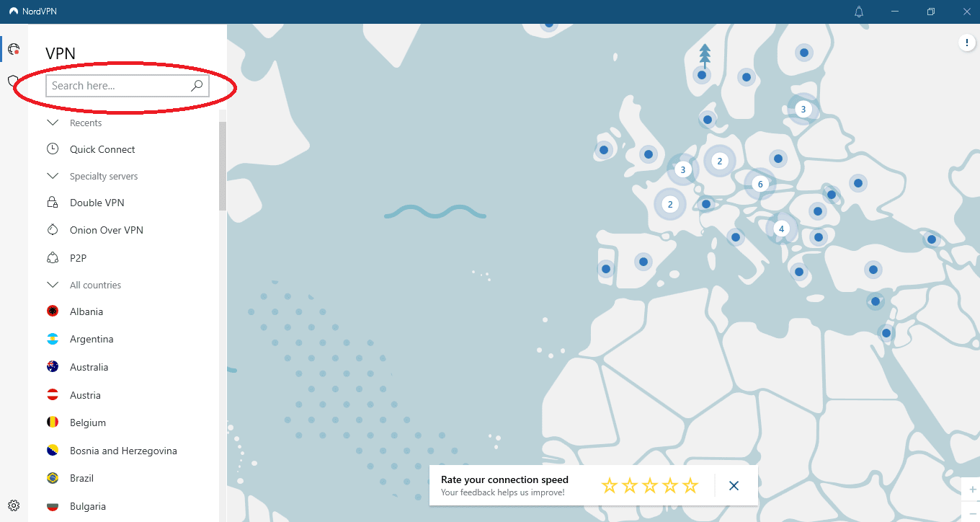The width and height of the screenshot is (980, 522).
Task: Collapse the All countries section chevron
Action: (53, 285)
